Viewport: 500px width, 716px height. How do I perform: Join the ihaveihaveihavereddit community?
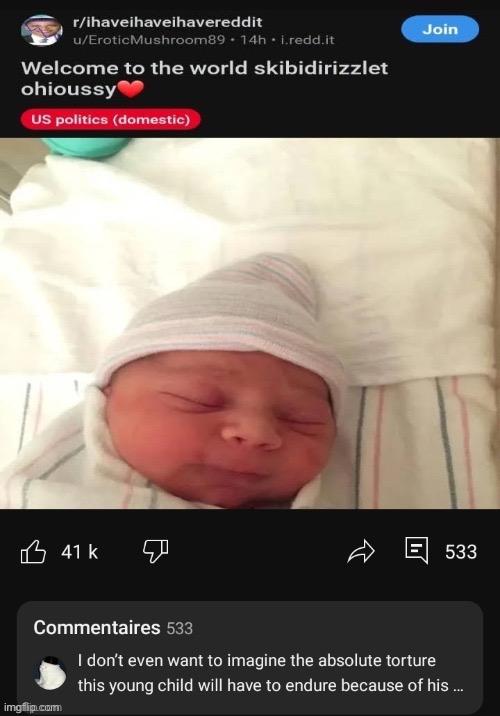[440, 29]
